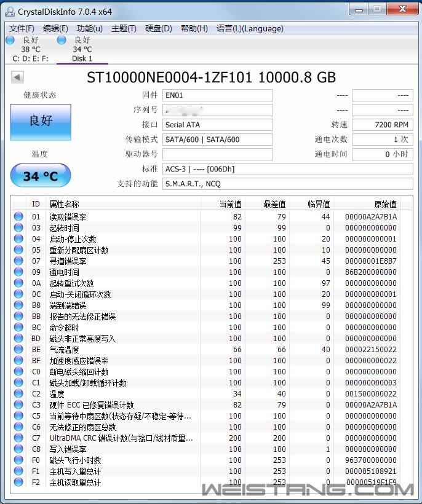Click the status orb for C1 磁头加载/卸载循环计数

[x=18, y=382]
